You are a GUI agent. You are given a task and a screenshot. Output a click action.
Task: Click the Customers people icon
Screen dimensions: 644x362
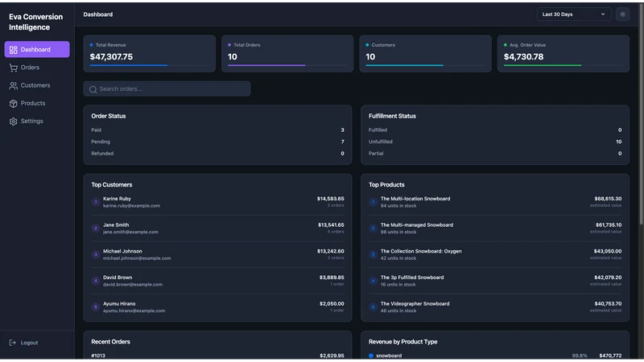tap(13, 85)
